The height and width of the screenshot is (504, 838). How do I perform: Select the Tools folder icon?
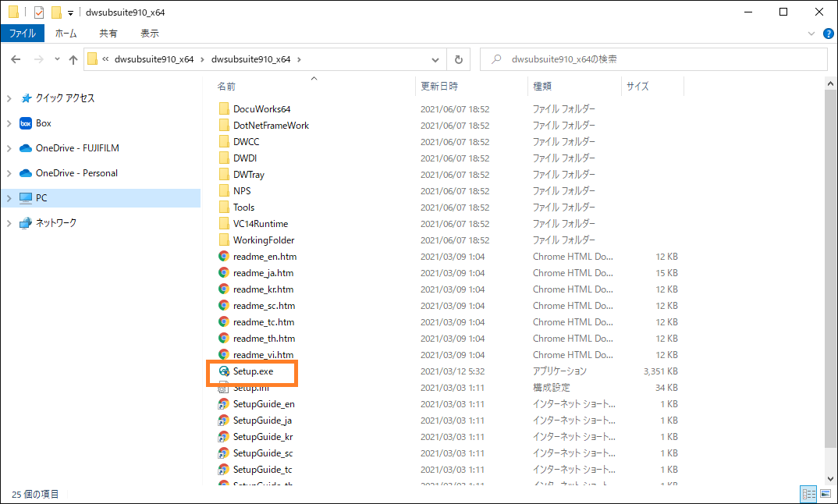point(224,208)
